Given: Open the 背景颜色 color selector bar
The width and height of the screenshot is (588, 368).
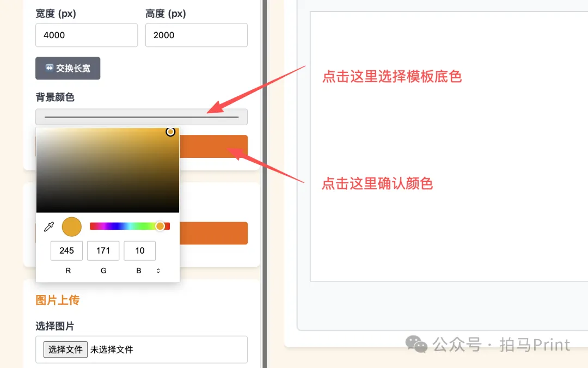Looking at the screenshot, I should (141, 117).
